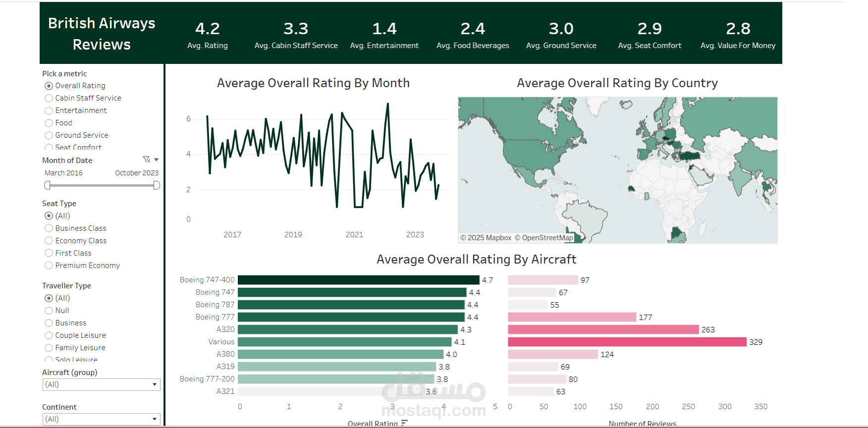Image resolution: width=868 pixels, height=428 pixels.
Task: Select the Boeing 777 rating bar
Action: [x=351, y=317]
